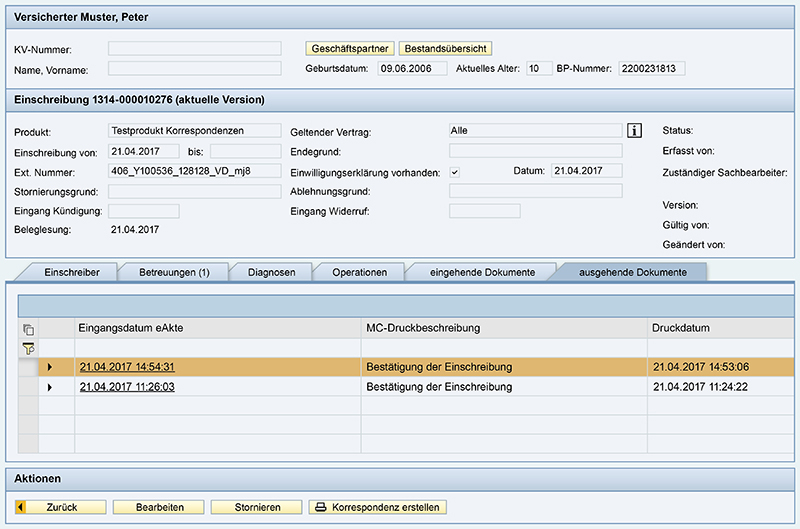Click the select-all icon in table corner
The image size is (800, 529).
[28, 328]
